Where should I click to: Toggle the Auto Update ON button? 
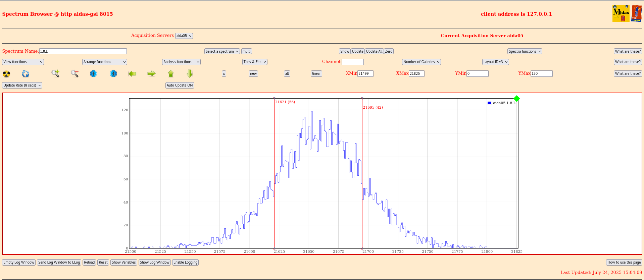[x=180, y=85]
